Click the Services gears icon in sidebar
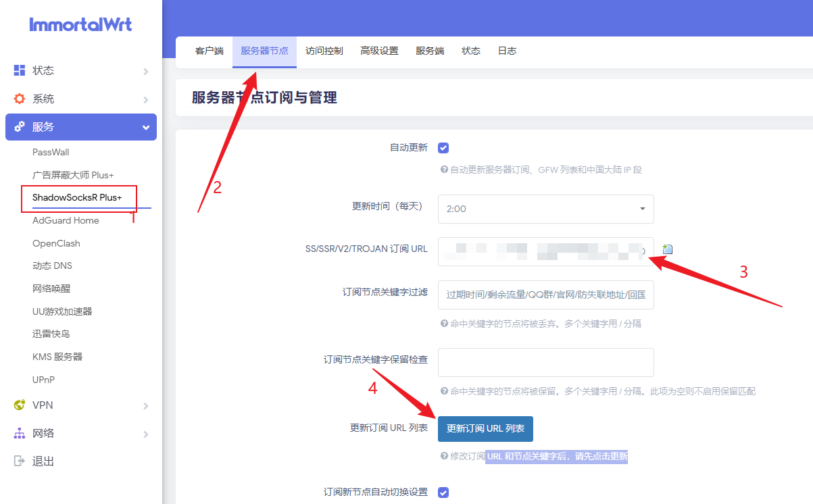The image size is (813, 504). [x=20, y=127]
